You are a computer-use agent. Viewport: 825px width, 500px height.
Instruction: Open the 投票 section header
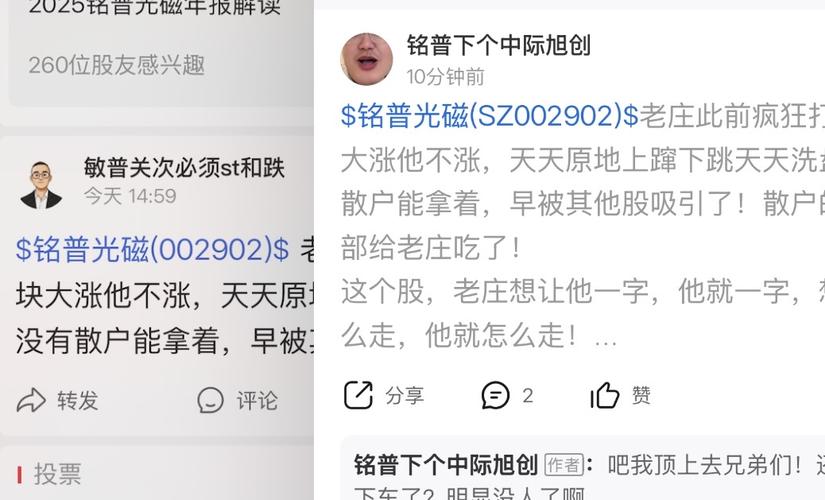click(57, 474)
